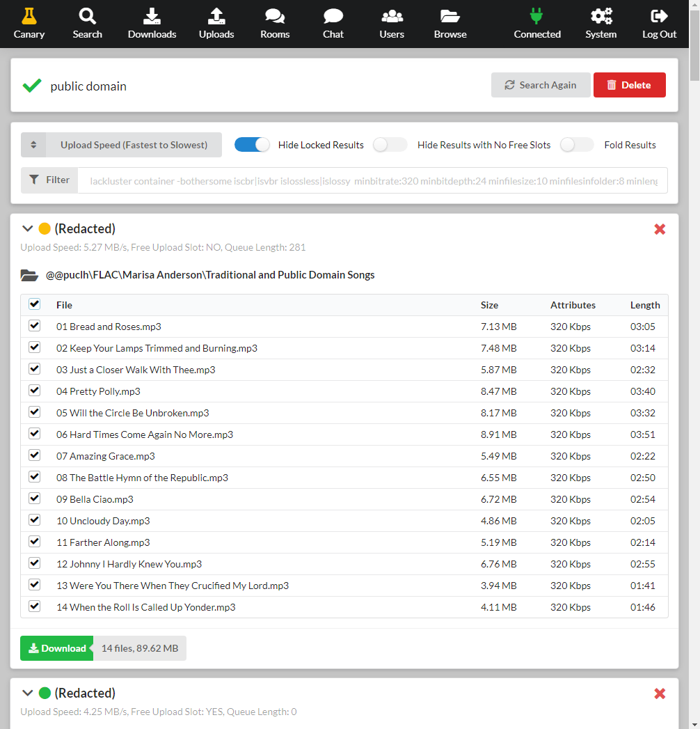Image resolution: width=700 pixels, height=729 pixels.
Task: Uncheck 07 Amazing Grace.mp3
Action: (34, 455)
